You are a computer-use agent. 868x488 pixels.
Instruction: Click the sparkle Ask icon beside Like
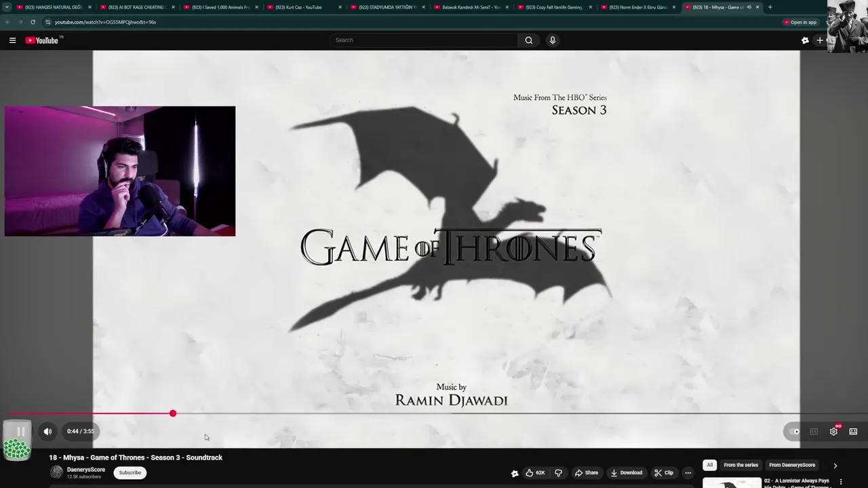tap(515, 473)
